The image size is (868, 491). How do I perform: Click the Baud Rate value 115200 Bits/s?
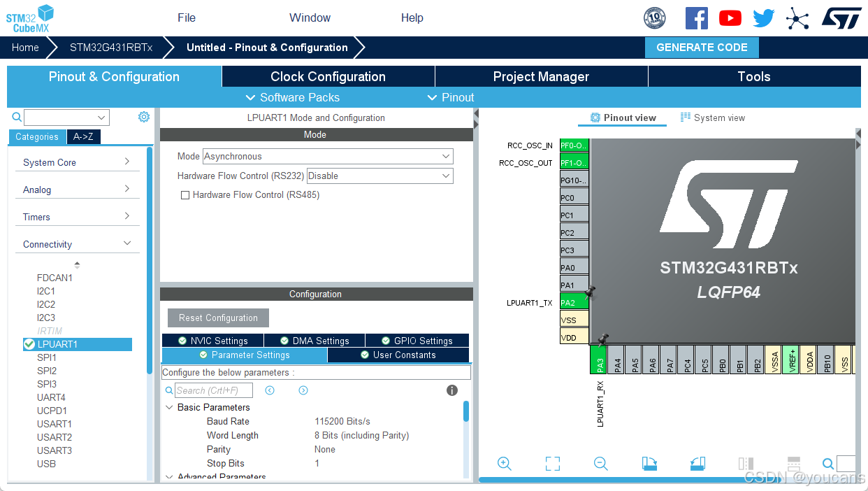pyautogui.click(x=342, y=421)
